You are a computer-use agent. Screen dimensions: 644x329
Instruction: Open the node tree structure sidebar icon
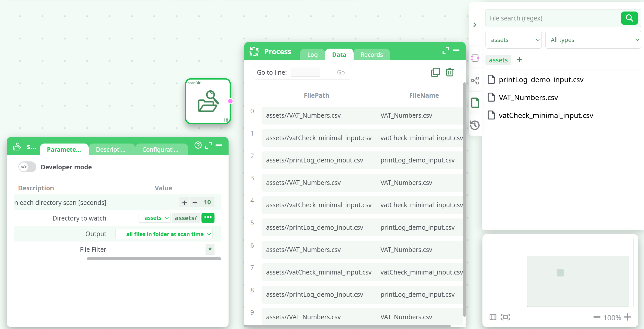pos(475,81)
